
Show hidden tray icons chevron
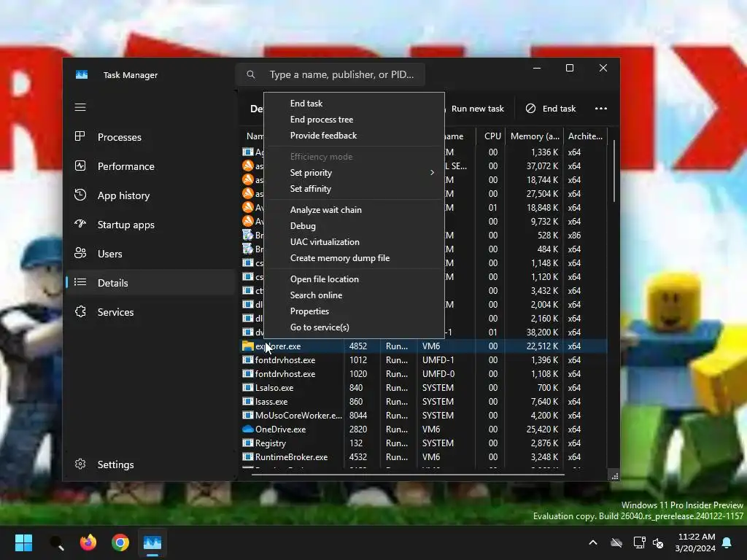click(593, 542)
